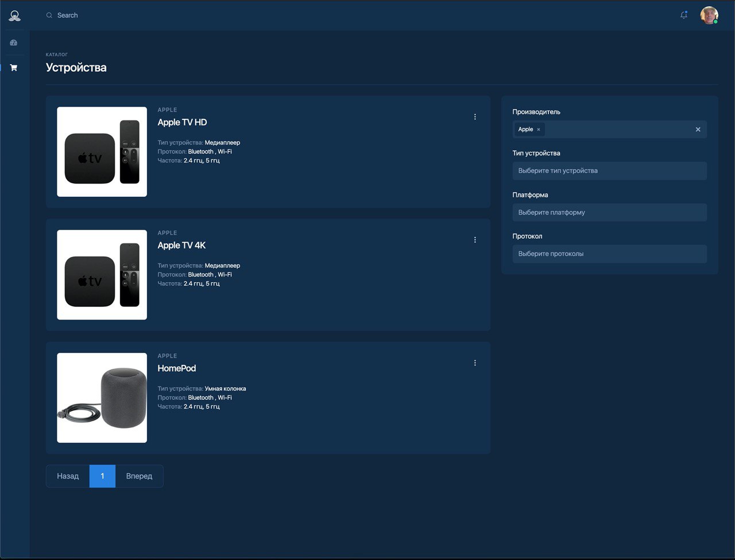735x560 pixels.
Task: Open the Apple TV 4K title
Action: [x=181, y=245]
